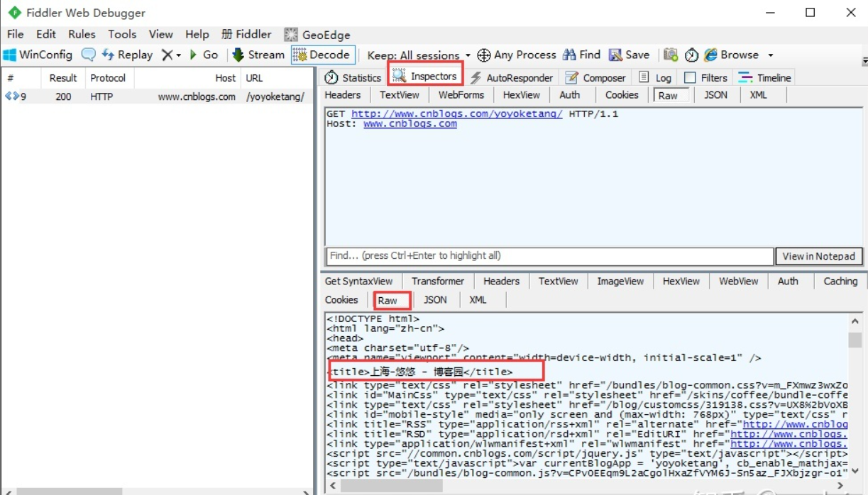The width and height of the screenshot is (868, 495).
Task: Click the speech bubble comment icon
Action: 88,55
